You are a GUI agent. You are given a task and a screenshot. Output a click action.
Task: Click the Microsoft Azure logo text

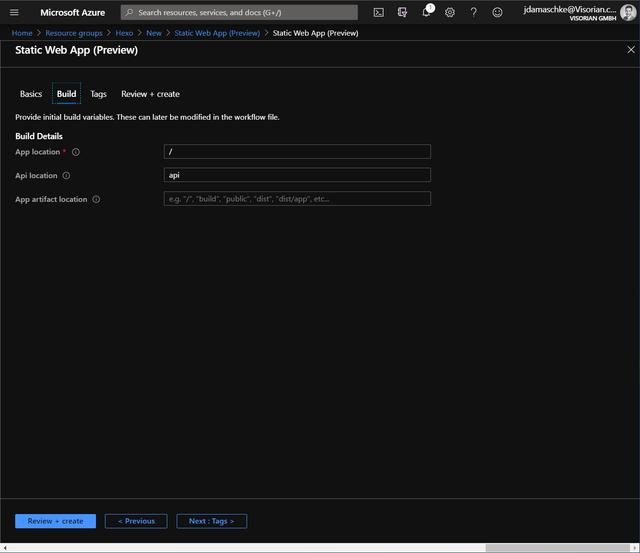pyautogui.click(x=73, y=13)
